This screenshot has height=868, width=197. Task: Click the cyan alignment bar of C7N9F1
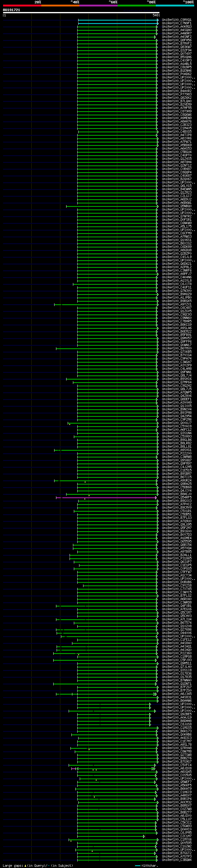click(x=118, y=24)
